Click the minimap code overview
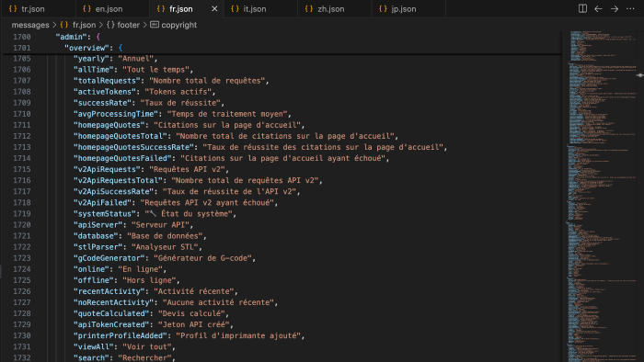Screen dimensions: 644x362 [602, 196]
